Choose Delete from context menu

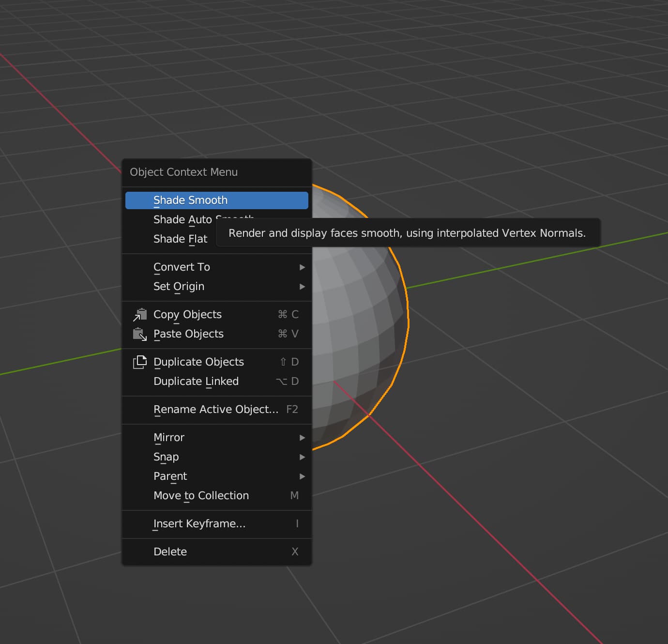coord(216,552)
